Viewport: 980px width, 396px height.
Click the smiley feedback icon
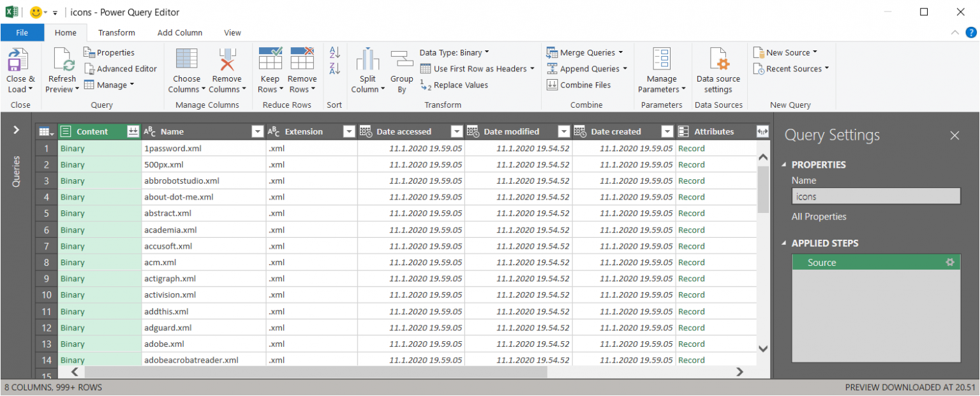coord(37,12)
